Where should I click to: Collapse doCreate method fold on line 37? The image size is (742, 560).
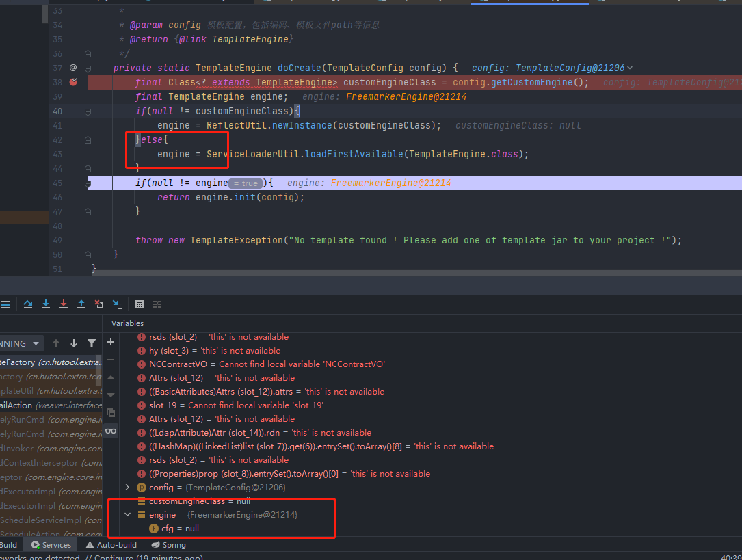click(x=88, y=68)
